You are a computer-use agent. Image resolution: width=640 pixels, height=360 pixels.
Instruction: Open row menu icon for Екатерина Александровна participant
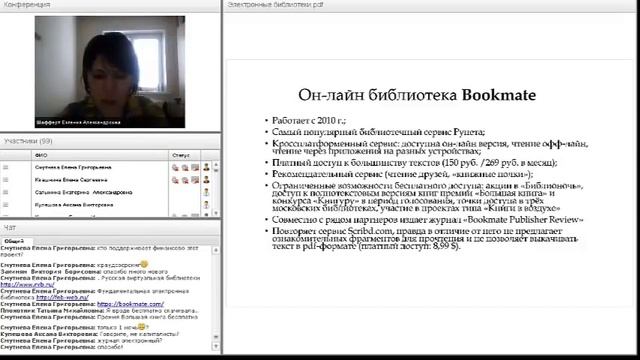point(6,192)
